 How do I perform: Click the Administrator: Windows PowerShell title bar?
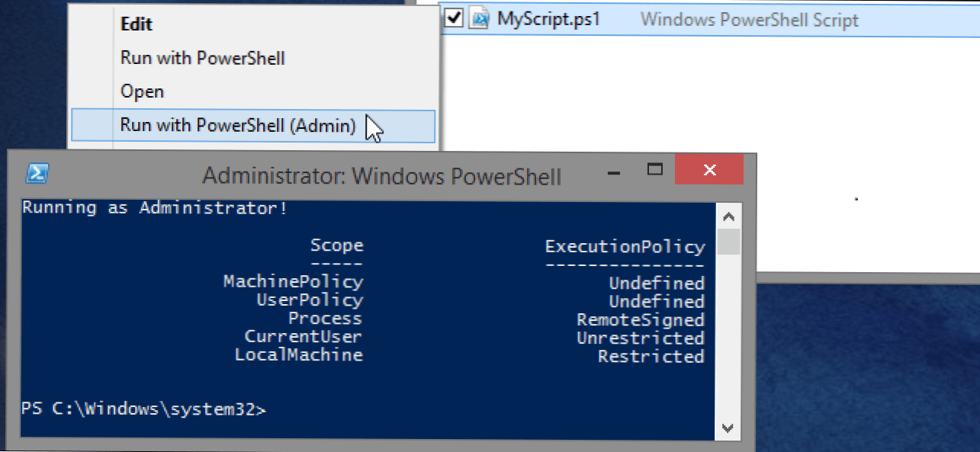(381, 175)
